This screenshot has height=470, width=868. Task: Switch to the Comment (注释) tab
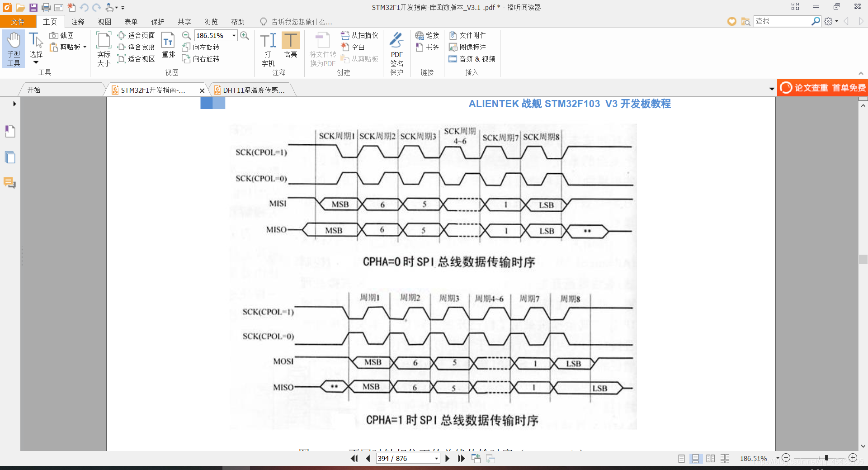tap(78, 22)
